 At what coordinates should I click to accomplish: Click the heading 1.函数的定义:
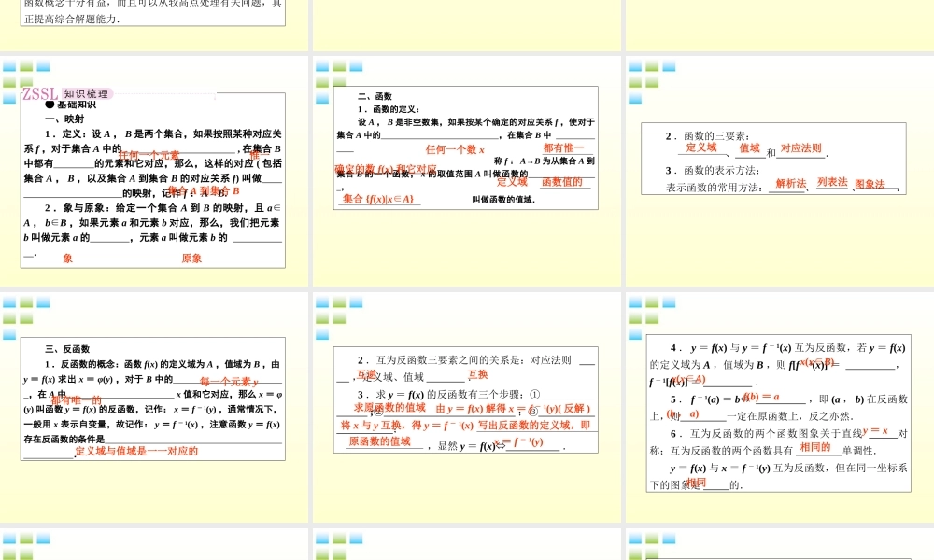tap(389, 109)
